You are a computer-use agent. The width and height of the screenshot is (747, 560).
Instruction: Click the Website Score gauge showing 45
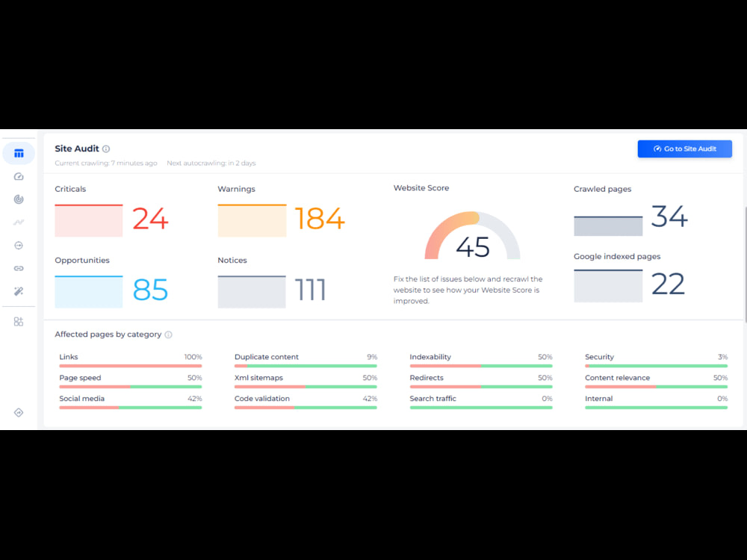click(473, 236)
